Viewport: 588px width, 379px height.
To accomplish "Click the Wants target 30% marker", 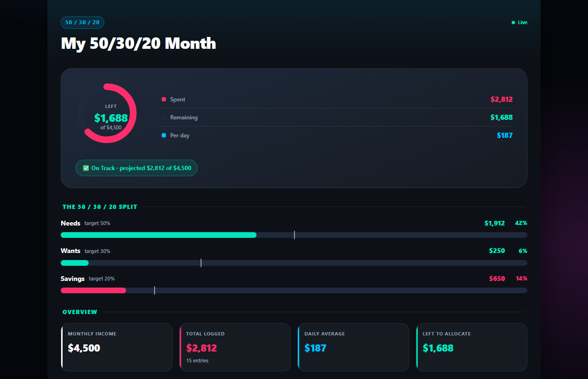I will [201, 263].
